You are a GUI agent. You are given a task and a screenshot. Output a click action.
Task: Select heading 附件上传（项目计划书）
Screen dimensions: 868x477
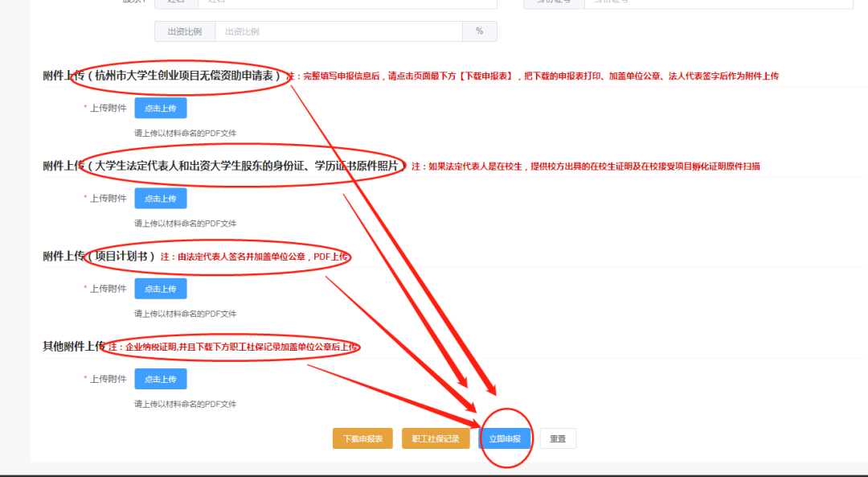99,257
